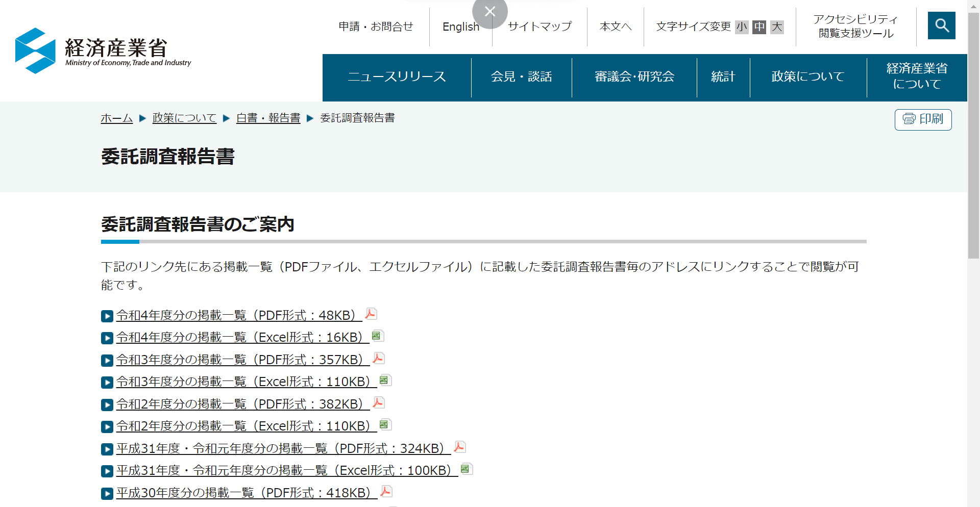
Task: Open the site search magnifier icon
Action: pos(941,26)
